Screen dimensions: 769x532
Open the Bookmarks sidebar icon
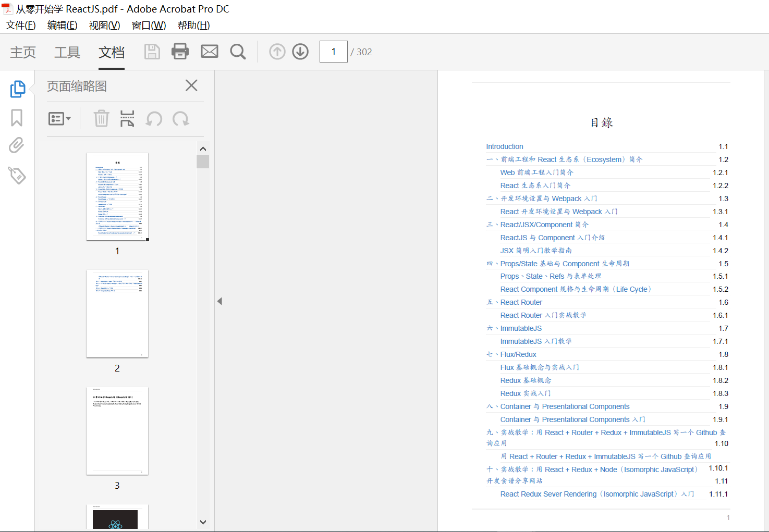[x=17, y=118]
